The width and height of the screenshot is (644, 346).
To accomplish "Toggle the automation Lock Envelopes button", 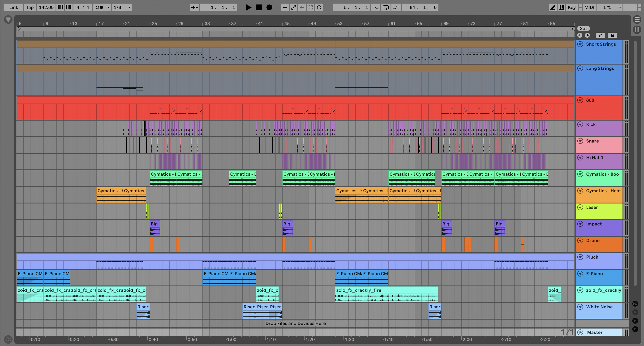I will 612,35.
